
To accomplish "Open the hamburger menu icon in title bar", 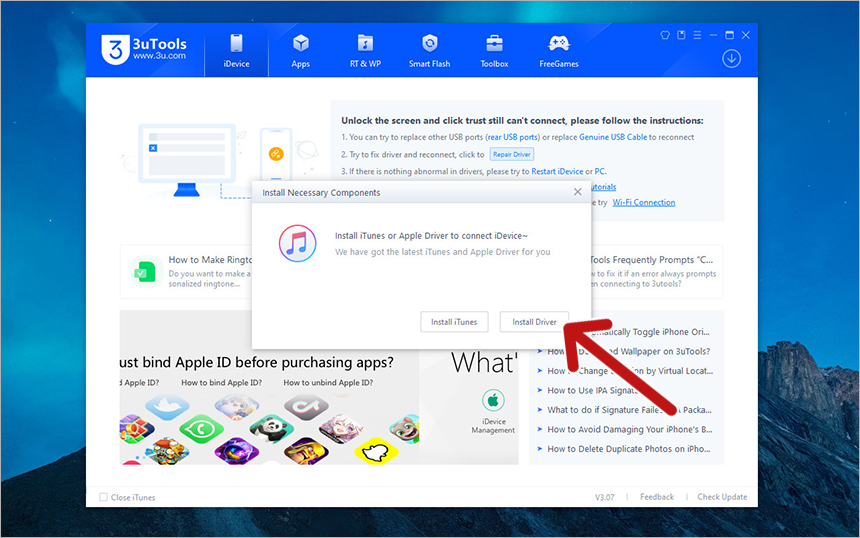I will [x=697, y=35].
